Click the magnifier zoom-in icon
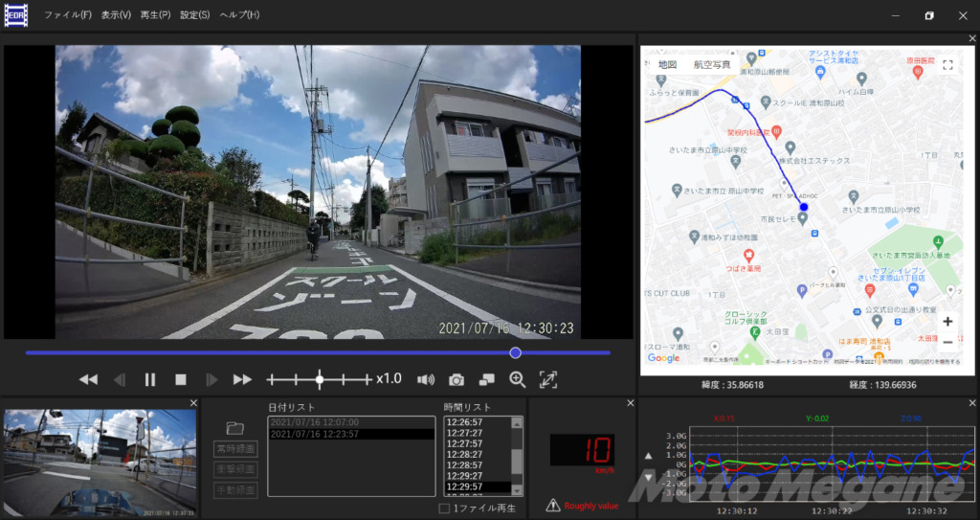Screen dimensions: 980x520 518,379
